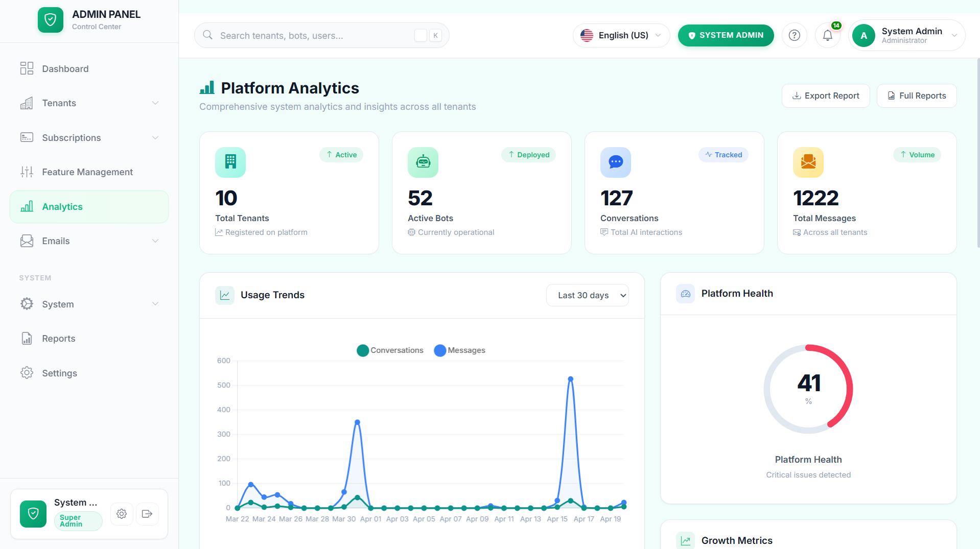Click the Total Tenants building icon
This screenshot has height=549, width=980.
(230, 162)
